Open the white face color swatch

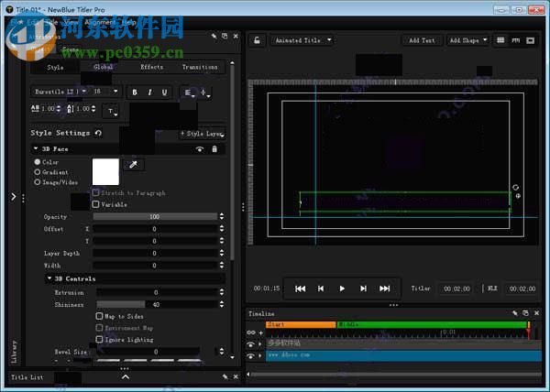coord(105,171)
